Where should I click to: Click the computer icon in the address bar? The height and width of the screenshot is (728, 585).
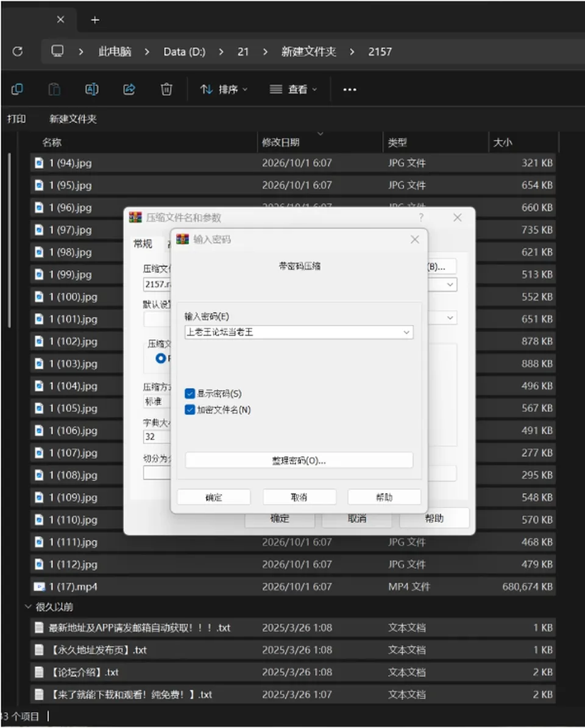tap(57, 51)
